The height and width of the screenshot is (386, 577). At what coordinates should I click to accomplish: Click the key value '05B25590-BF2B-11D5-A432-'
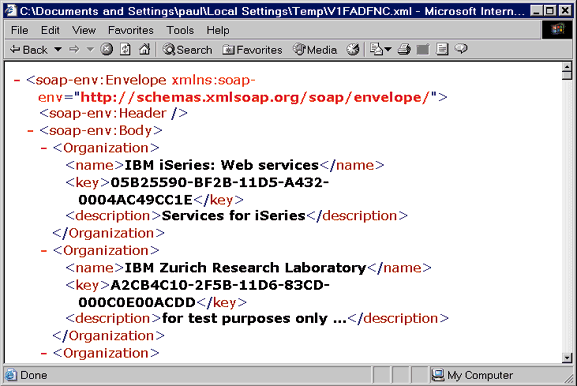point(220,183)
